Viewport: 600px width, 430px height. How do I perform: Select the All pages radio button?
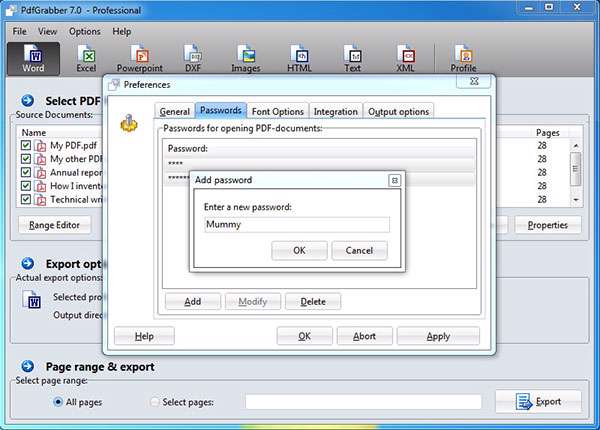click(x=58, y=402)
